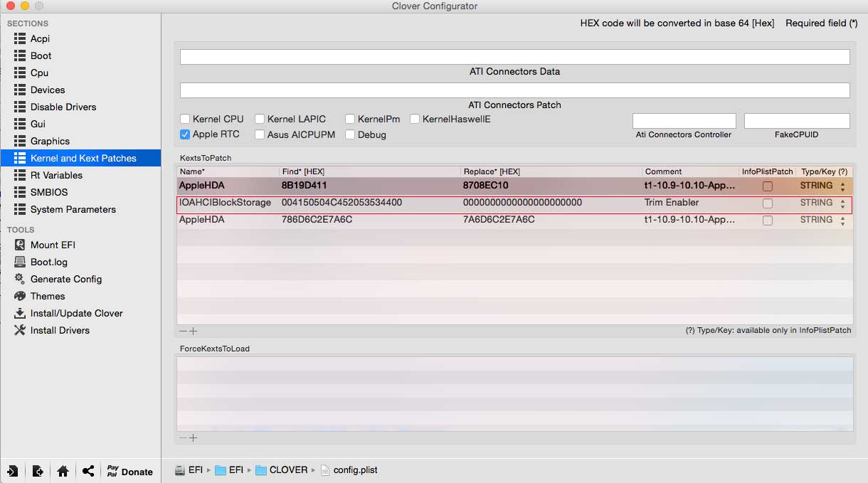The height and width of the screenshot is (483, 868).
Task: Select replace value 8708EC10
Action: tap(486, 186)
